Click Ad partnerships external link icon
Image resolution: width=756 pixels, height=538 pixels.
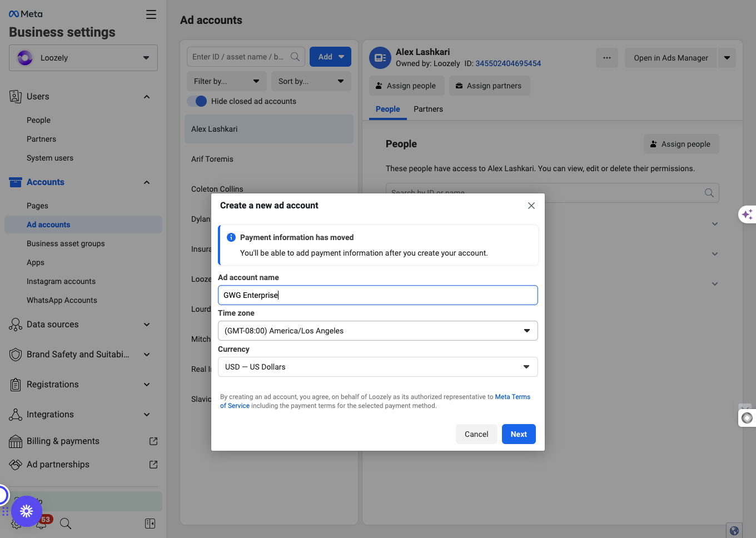coord(153,465)
